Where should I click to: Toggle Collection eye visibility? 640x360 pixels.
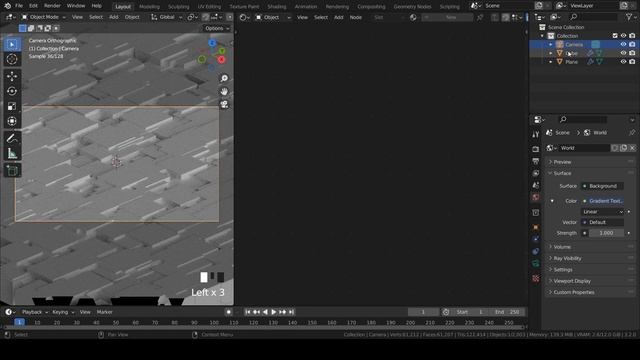pos(623,36)
